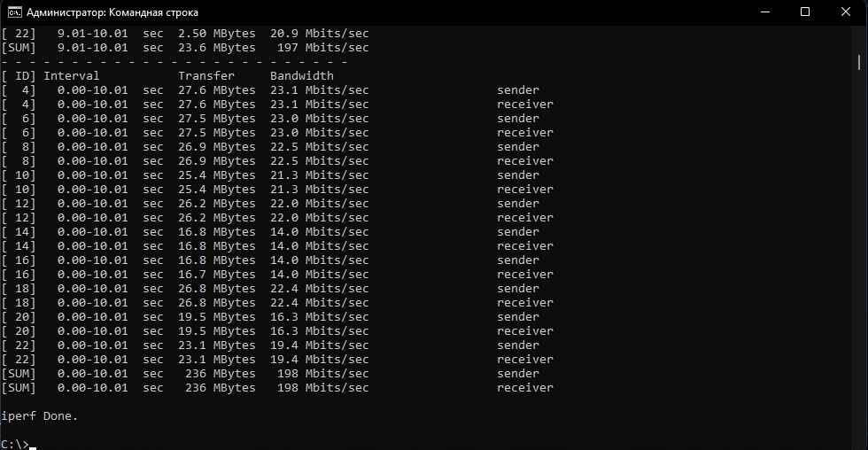Click 'sender' in the final [SUM] row
Viewport: 868px width, 450px height.
[518, 373]
